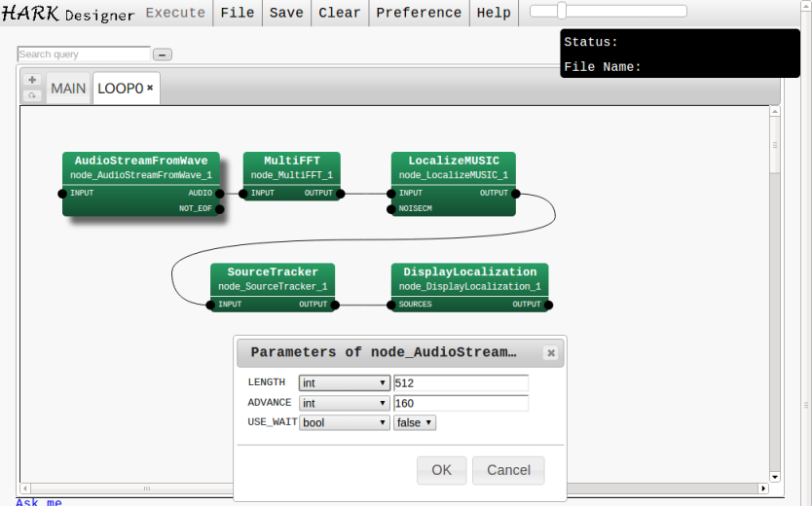Click the small loop icon below the plus button
This screenshot has height=506, width=812.
32,95
